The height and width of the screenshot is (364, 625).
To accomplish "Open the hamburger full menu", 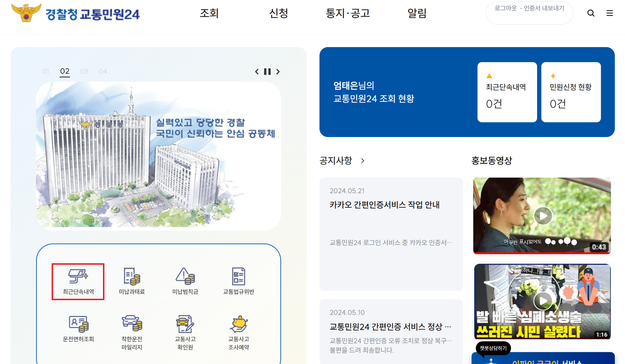I will (x=609, y=13).
